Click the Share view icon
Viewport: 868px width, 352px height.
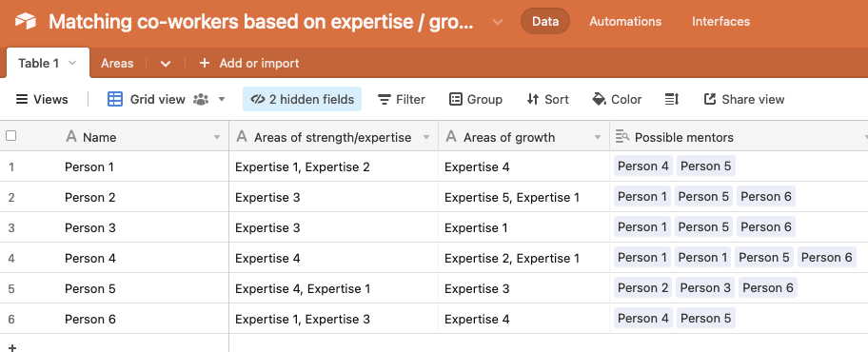[710, 100]
